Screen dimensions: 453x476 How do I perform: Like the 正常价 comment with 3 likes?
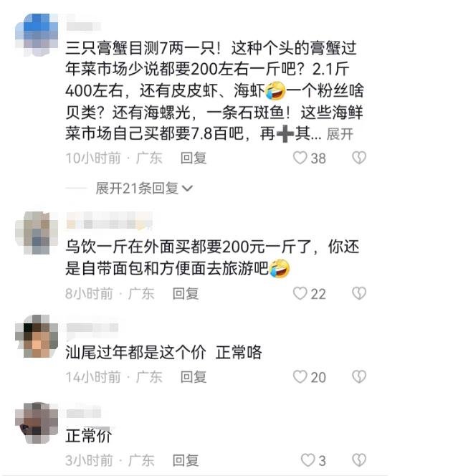[307, 460]
